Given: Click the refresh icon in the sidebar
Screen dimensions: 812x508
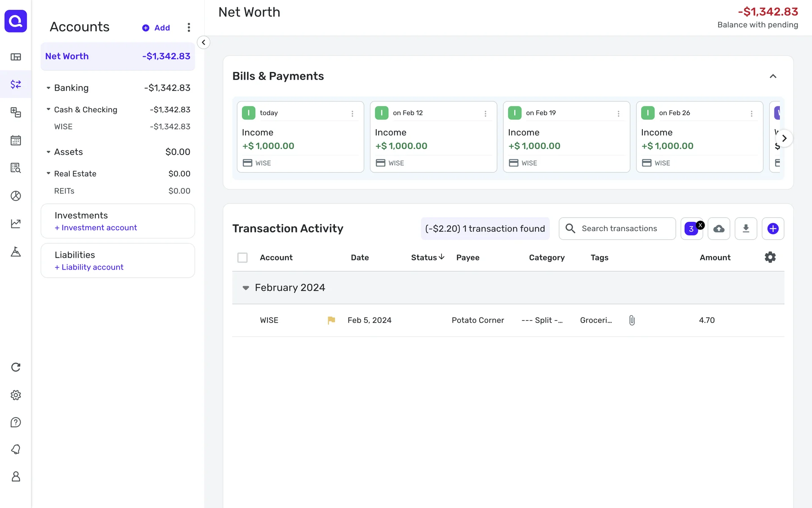Looking at the screenshot, I should tap(16, 367).
